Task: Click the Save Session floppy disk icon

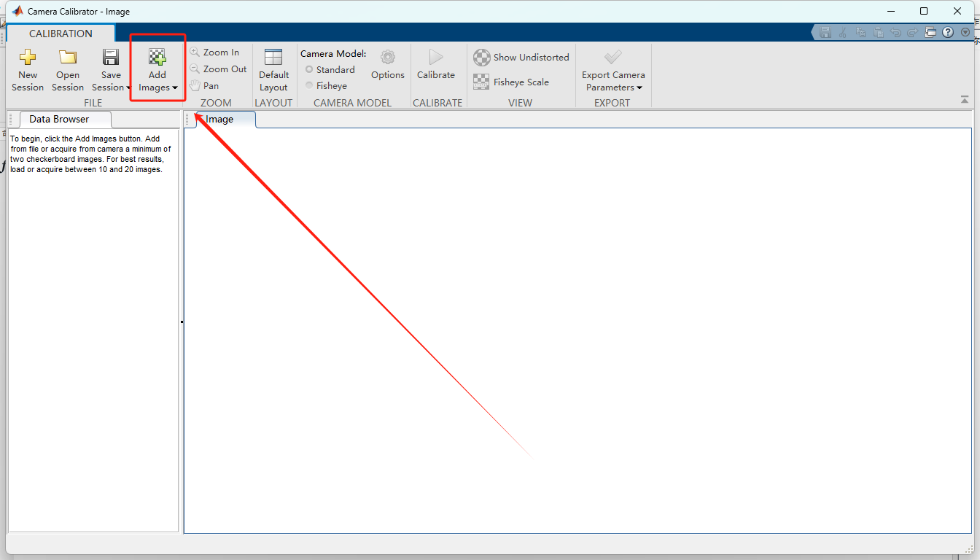Action: pos(111,58)
